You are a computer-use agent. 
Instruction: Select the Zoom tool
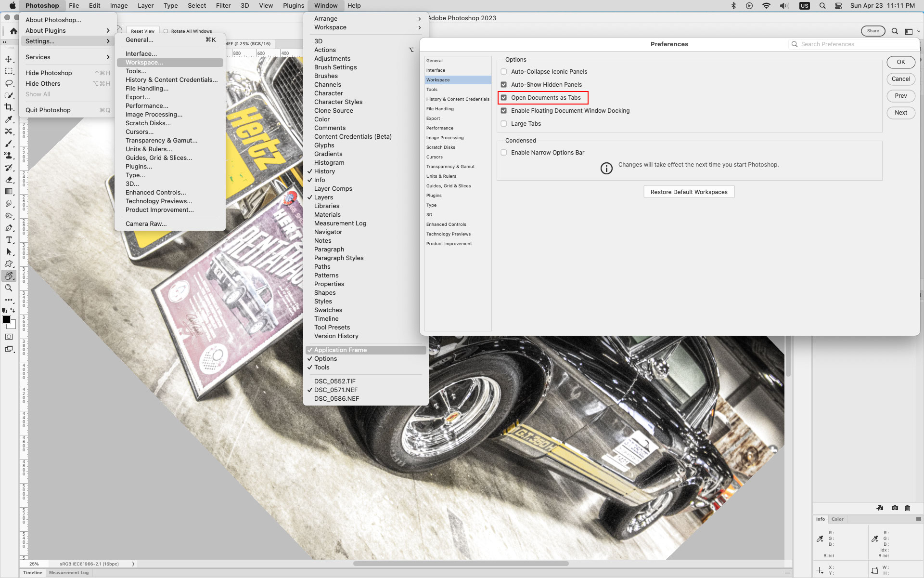click(9, 288)
